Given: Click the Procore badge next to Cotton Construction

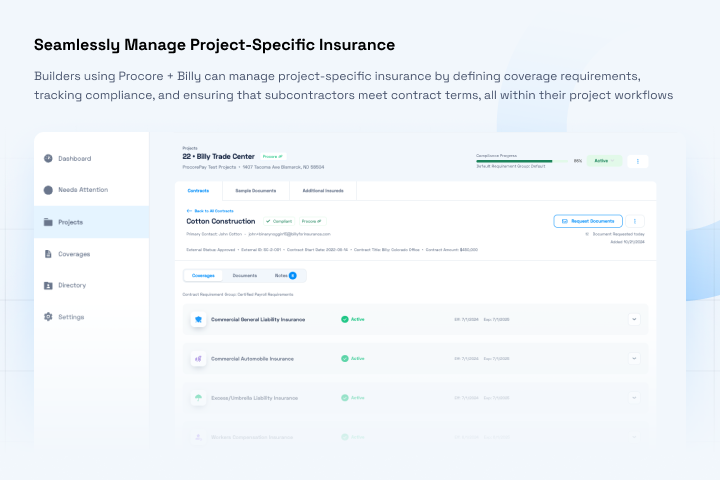Looking at the screenshot, I should click(x=312, y=221).
